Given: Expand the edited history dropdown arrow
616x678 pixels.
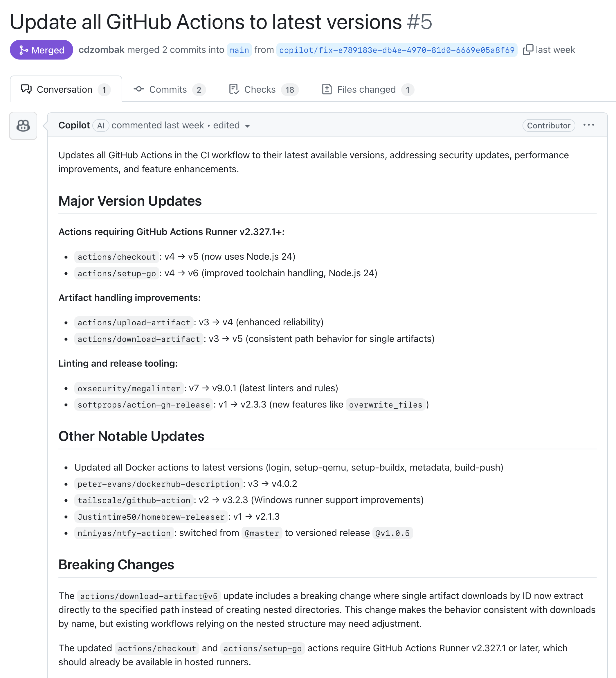Looking at the screenshot, I should pyautogui.click(x=248, y=126).
